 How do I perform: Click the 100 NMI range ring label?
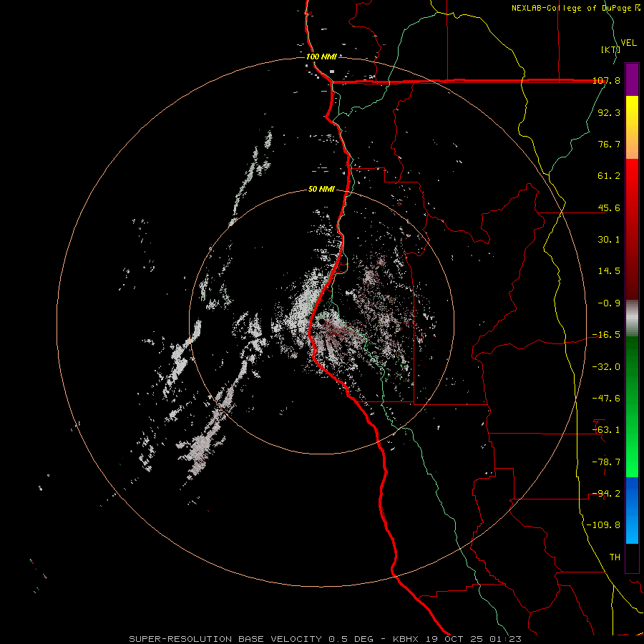[x=321, y=57]
